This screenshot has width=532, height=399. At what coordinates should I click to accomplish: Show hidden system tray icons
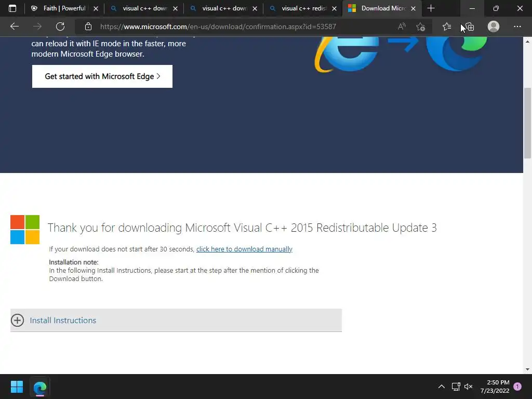click(x=442, y=387)
